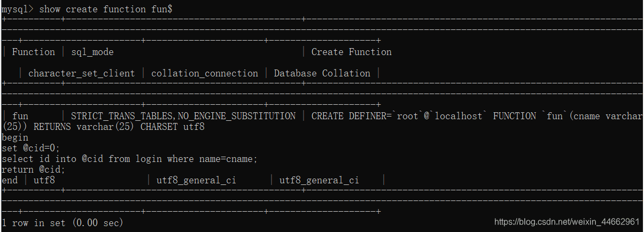
Task: Click the "return @cid;" statement
Action: [x=33, y=169]
